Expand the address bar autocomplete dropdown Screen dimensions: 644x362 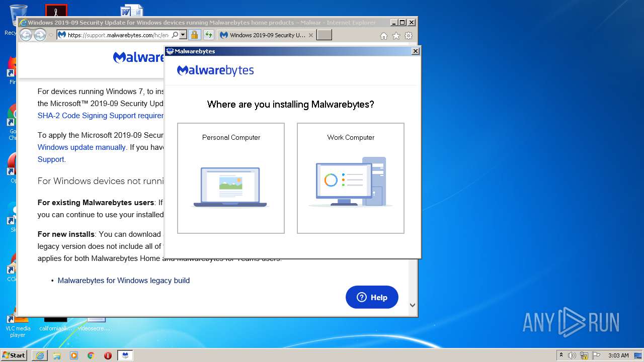[183, 35]
